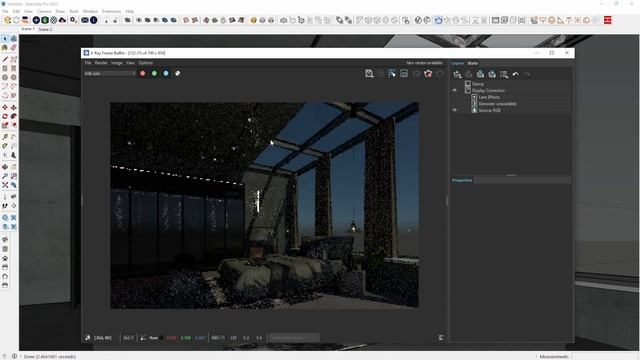Open the SketchUp Extensions menu
Viewport: 640px width, 360px height.
pos(111,11)
